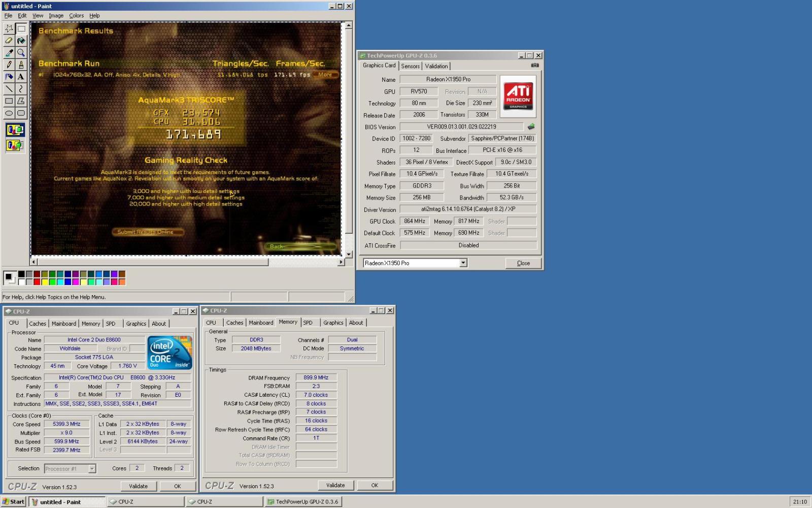The image size is (812, 508).
Task: Select the Brush tool in Paint
Action: (x=21, y=65)
